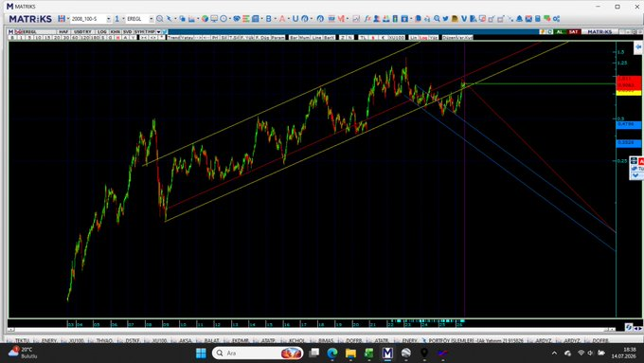Toggle USDTRY currency button in chart header
This screenshot has height=363, width=644.
(x=82, y=31)
